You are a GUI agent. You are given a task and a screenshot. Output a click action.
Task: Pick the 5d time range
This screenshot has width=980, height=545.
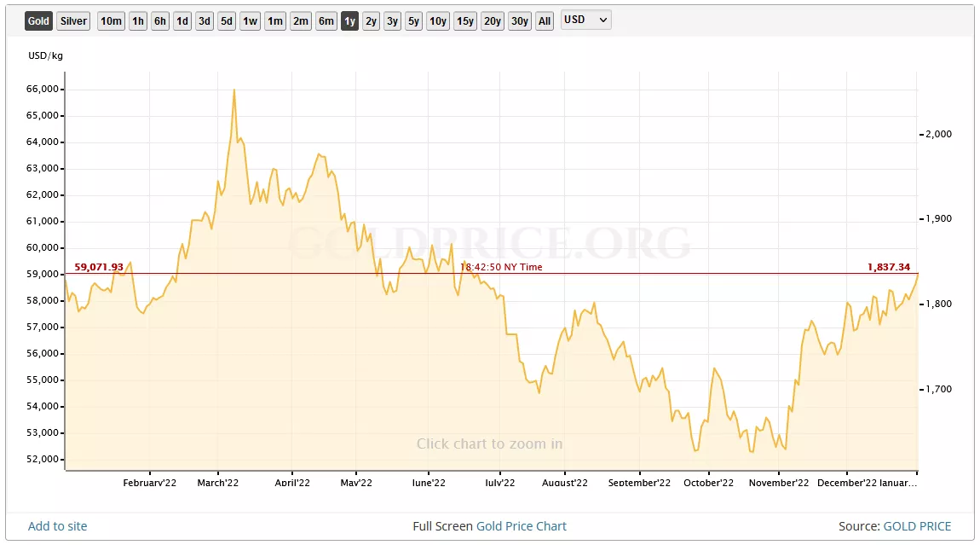pyautogui.click(x=227, y=21)
